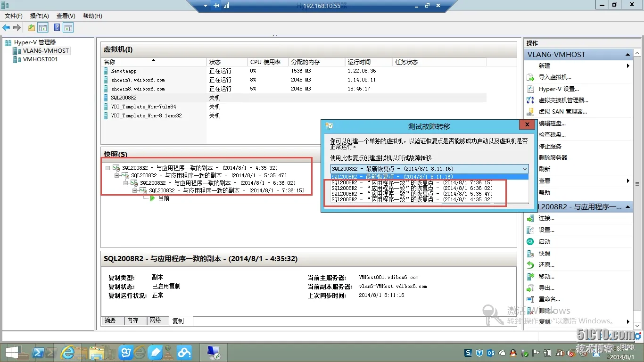The width and height of the screenshot is (644, 362).
Task: Collapse the VLAN6-VMHOST actions section
Action: (627, 54)
